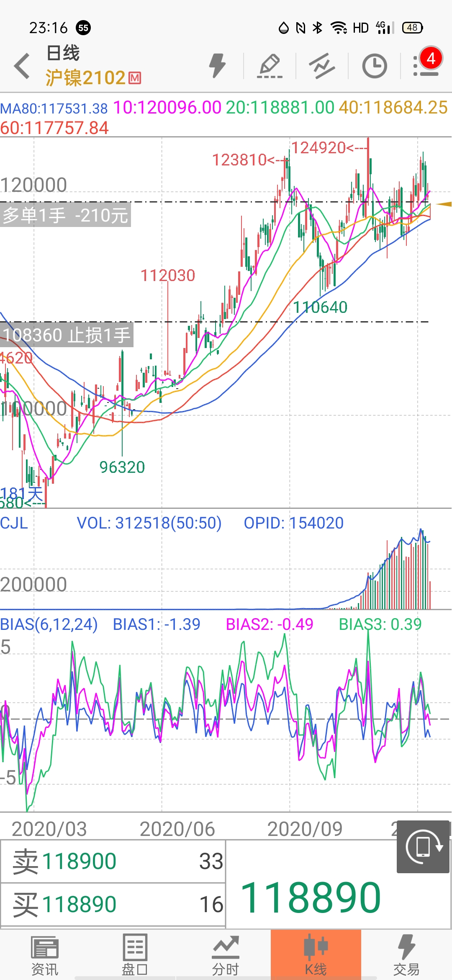
Task: Tap the CJL volume indicator label
Action: click(14, 523)
